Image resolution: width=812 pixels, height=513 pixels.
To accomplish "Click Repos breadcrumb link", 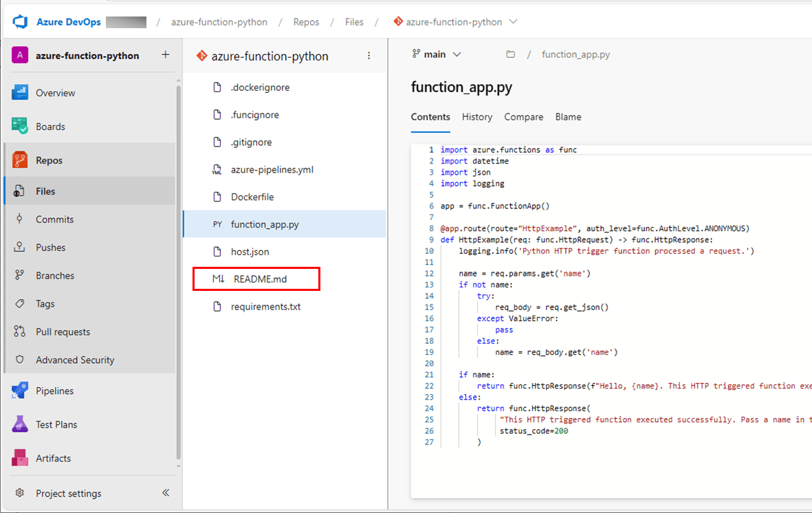I will [x=306, y=22].
